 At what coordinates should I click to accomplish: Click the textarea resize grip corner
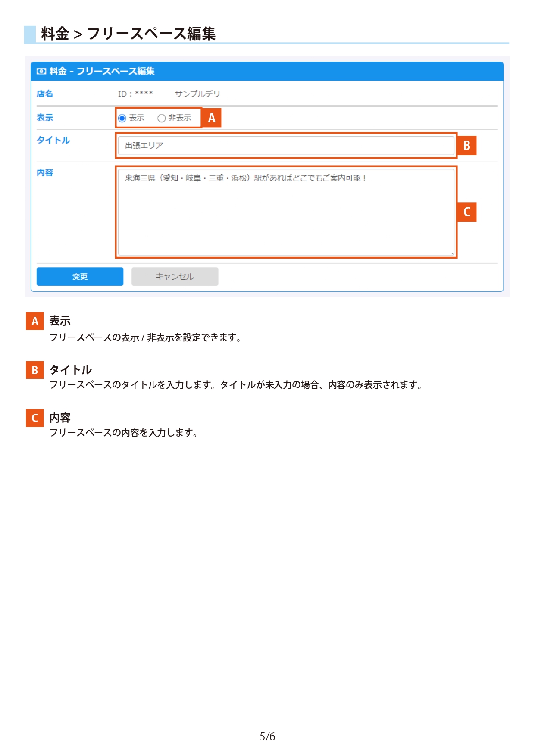(452, 253)
